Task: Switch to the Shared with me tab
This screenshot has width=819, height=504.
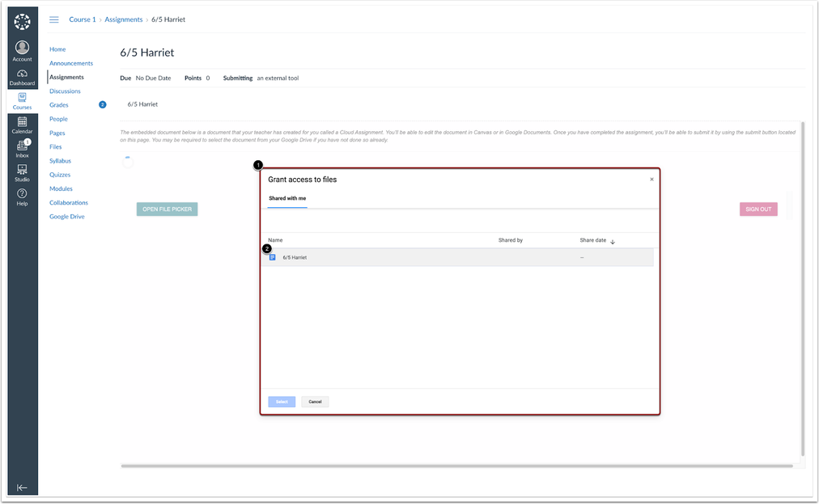Action: pos(286,197)
